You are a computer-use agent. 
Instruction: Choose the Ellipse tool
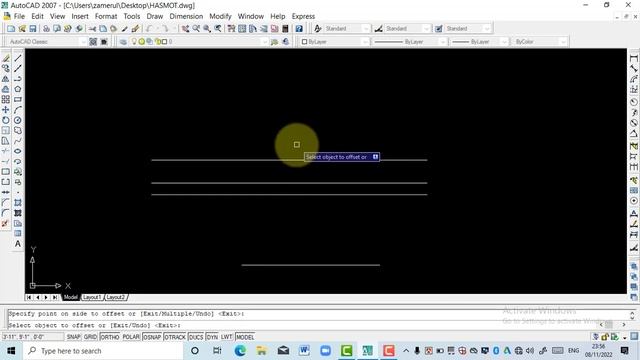click(x=18, y=151)
